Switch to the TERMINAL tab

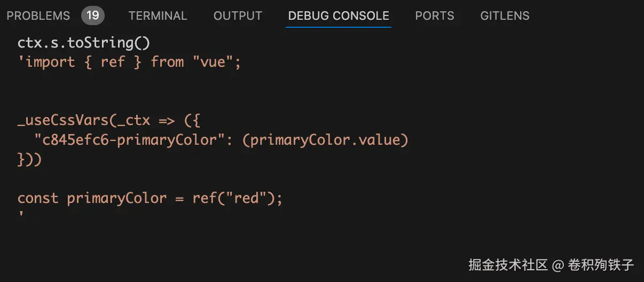(158, 15)
